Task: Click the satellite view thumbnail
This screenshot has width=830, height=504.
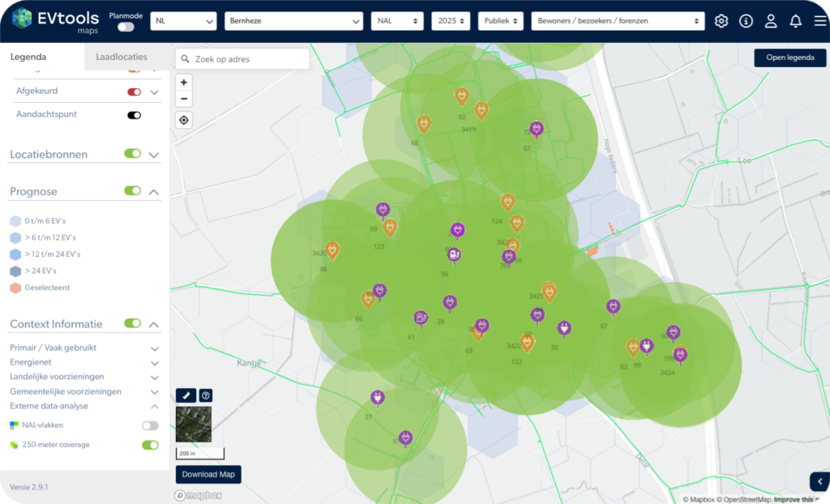Action: pos(194,424)
